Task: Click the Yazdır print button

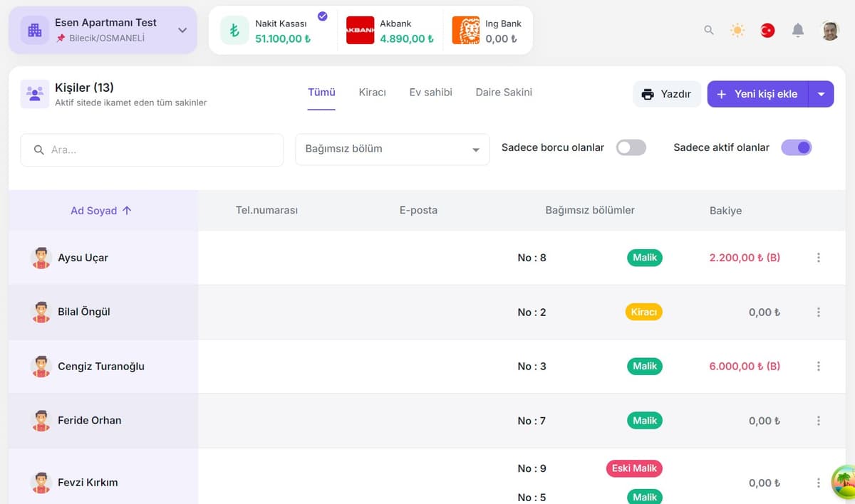Action: pos(666,94)
